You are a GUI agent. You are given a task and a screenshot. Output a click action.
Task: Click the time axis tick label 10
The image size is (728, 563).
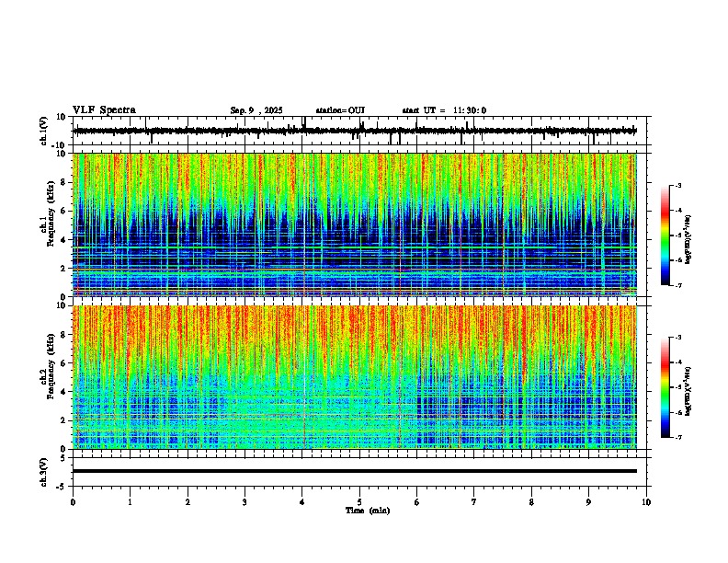(646, 502)
